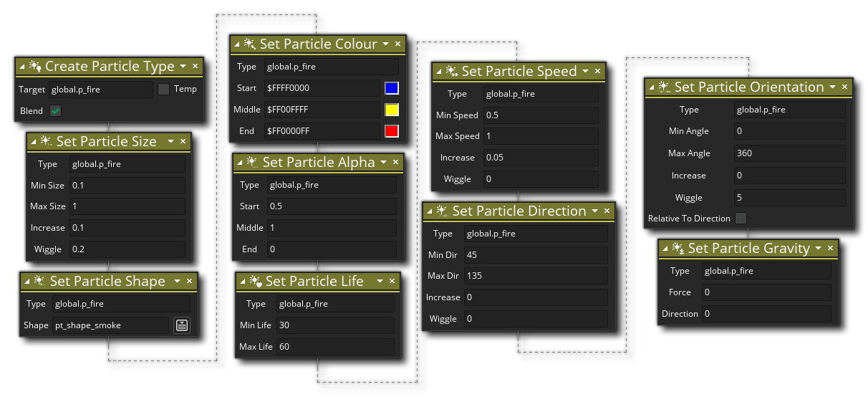Click the red End colour swatch

click(391, 131)
